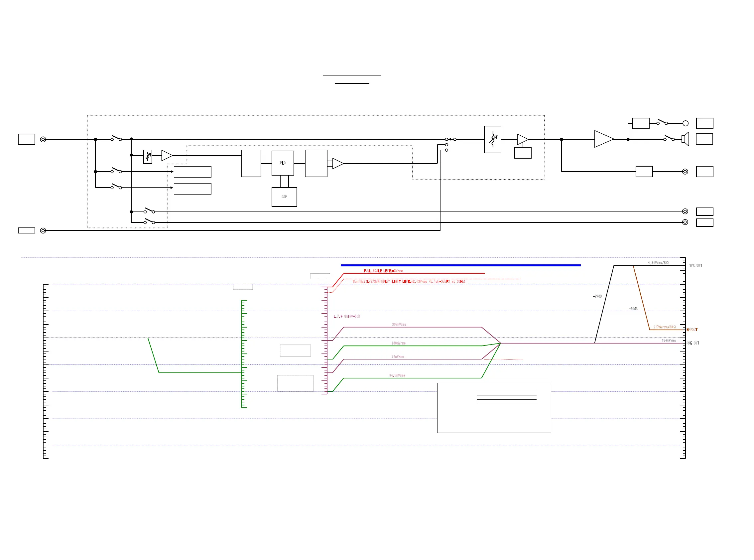Click the small amplifier triangle after the PLD chain
This screenshot has width=754, height=560.
point(337,164)
